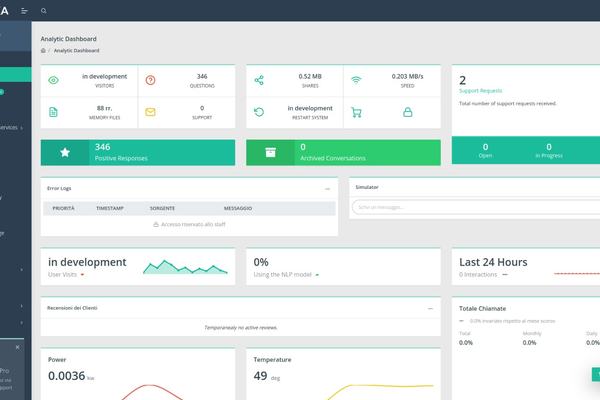Click the 346 questions value
Screen dimensions: 600x400
202,77
